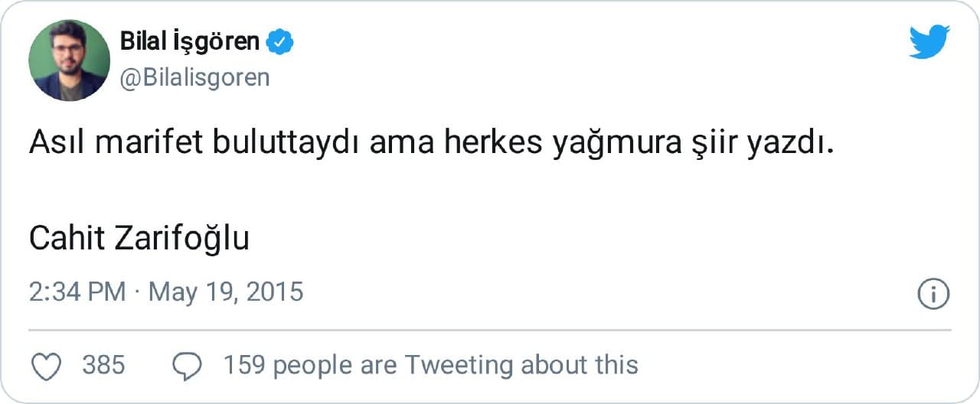The width and height of the screenshot is (980, 404).
Task: Like the tweet with the heart icon
Action: coord(47,366)
